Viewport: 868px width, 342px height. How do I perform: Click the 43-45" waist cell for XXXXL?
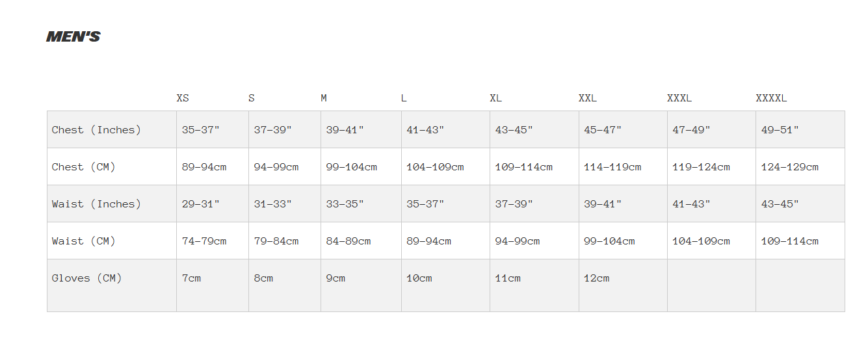(780, 204)
